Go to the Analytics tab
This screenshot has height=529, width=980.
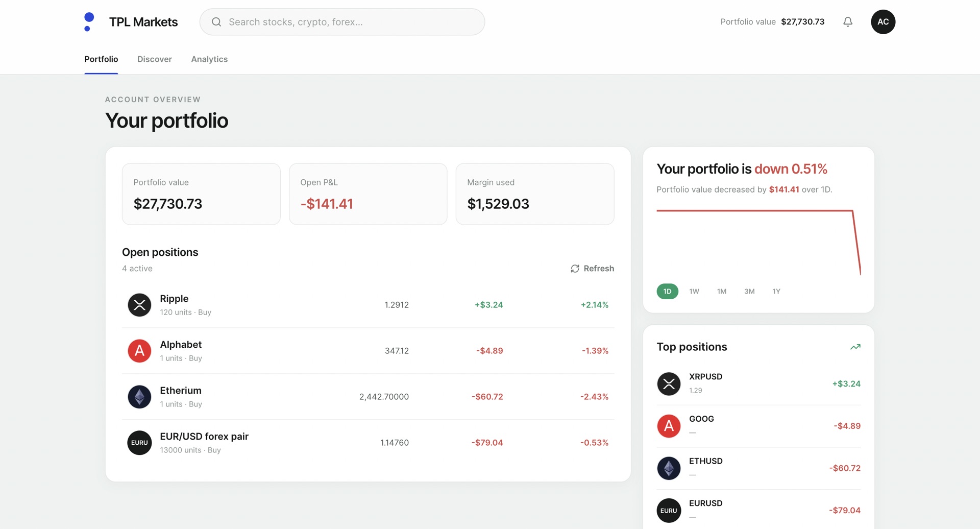tap(209, 59)
